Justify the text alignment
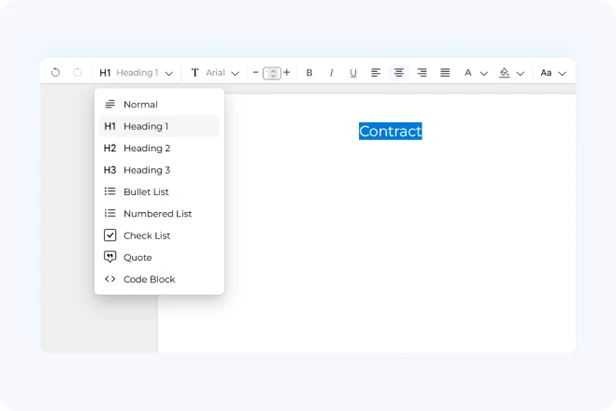This screenshot has width=616, height=411. (445, 73)
